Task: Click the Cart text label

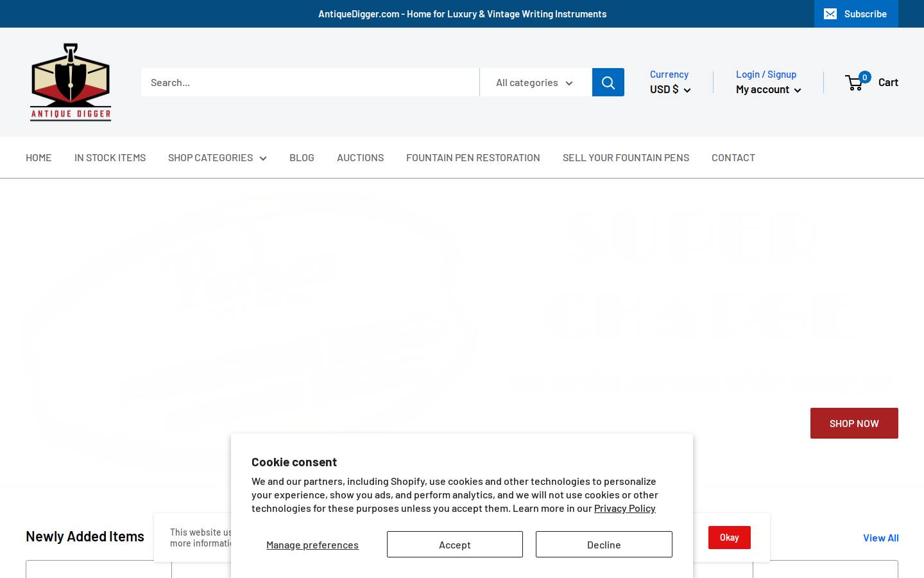Action: click(x=888, y=82)
